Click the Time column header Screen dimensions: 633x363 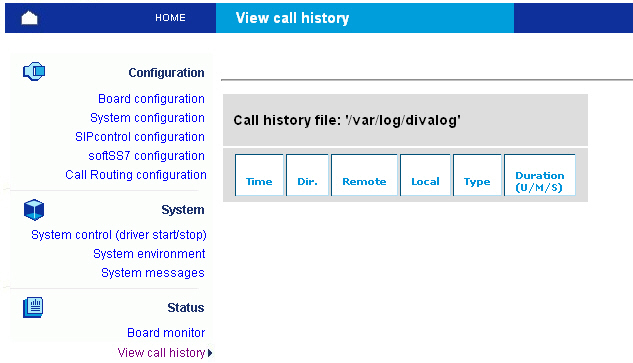(x=259, y=175)
